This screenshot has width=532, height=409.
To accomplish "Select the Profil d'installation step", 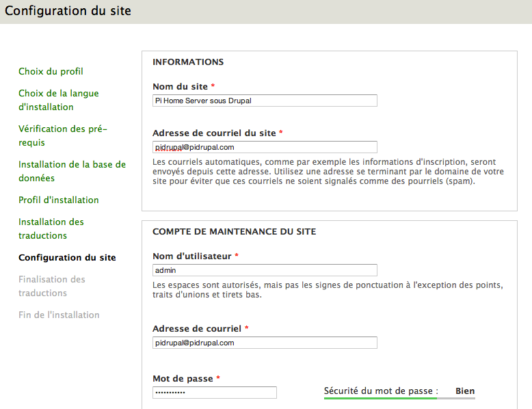I will [59, 200].
